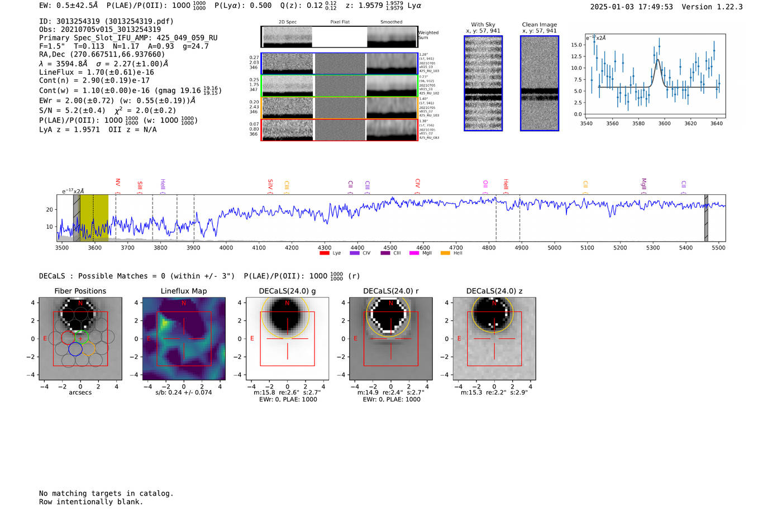Select the Fiber Positions panel
Viewport: 782px width, 532px height.
point(80,339)
